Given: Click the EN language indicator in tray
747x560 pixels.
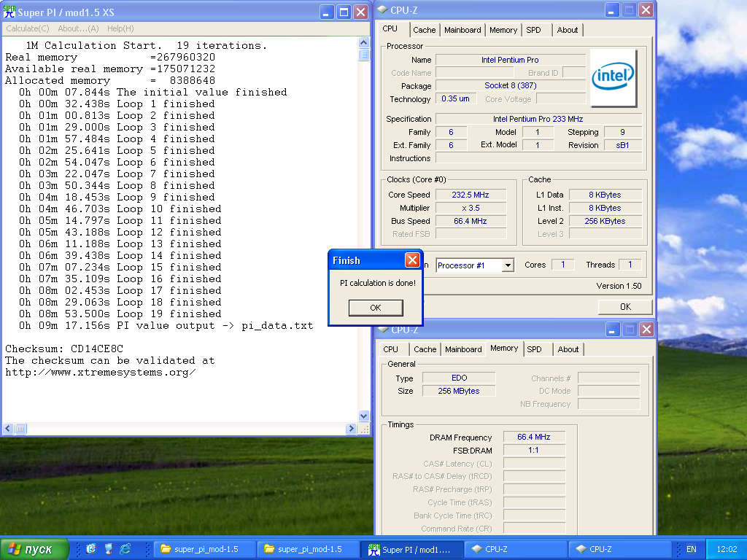Looking at the screenshot, I should pos(691,549).
